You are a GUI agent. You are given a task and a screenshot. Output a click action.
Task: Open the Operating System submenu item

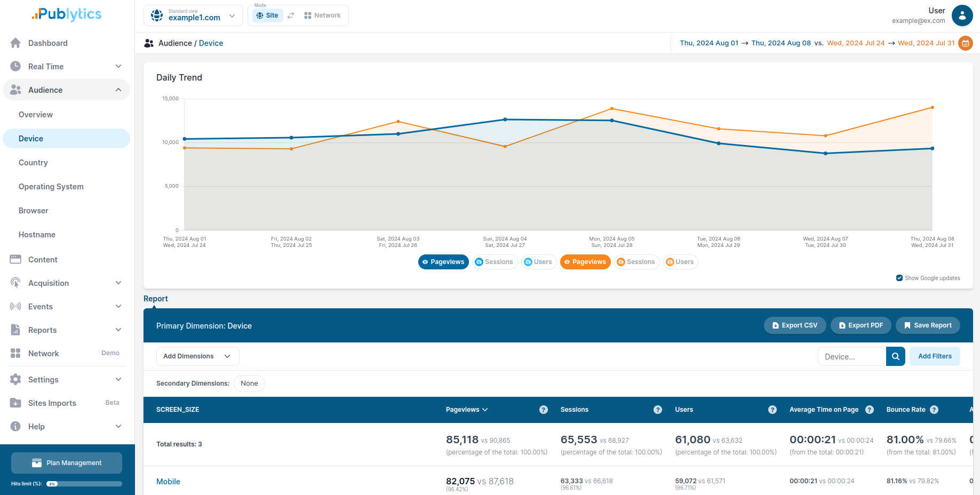click(66, 187)
